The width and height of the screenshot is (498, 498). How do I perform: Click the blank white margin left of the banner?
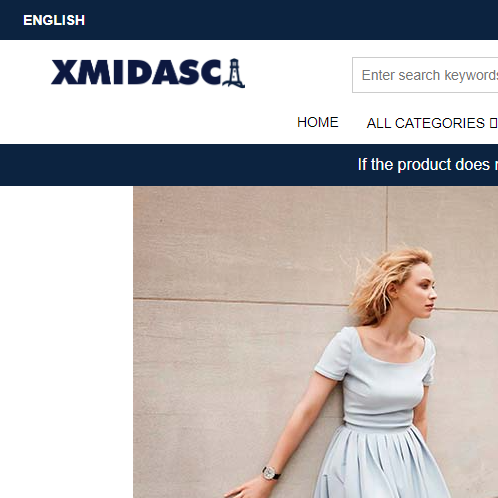pos(66,342)
